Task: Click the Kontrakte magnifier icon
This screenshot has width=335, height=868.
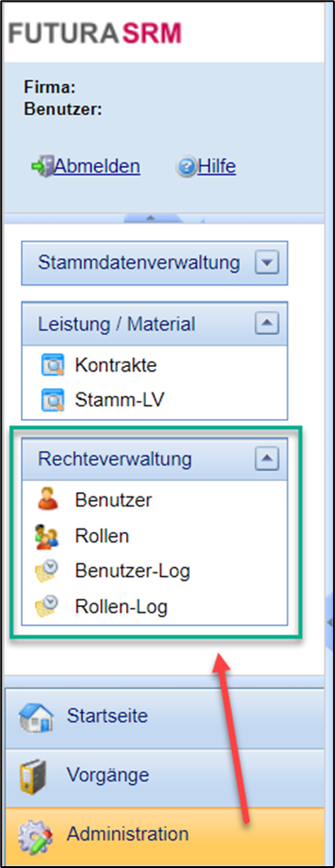Action: coord(53,365)
